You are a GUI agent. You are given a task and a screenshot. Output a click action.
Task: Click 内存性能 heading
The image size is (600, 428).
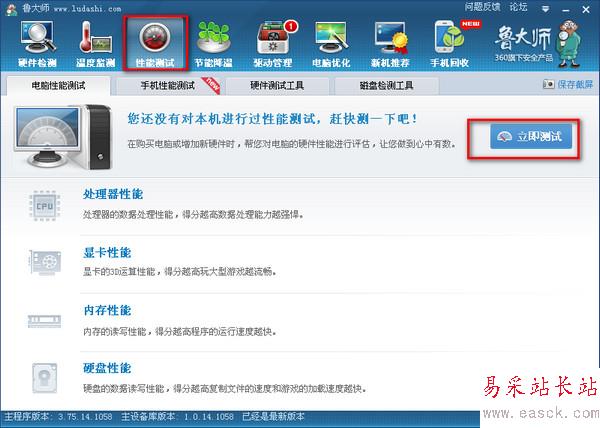(107, 310)
